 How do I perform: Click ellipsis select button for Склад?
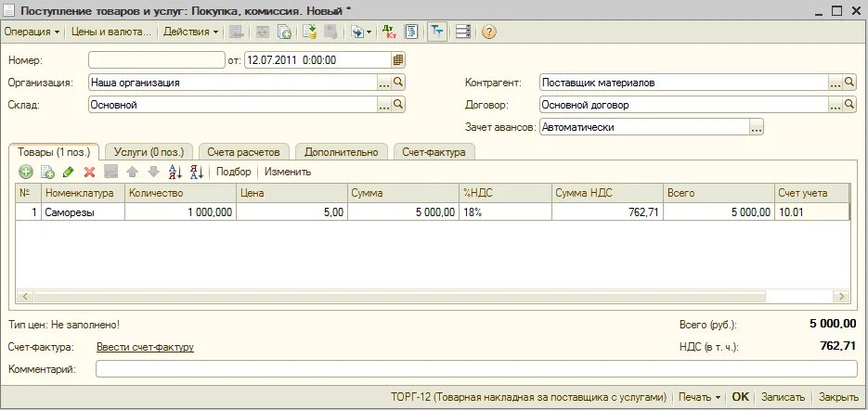pos(384,105)
